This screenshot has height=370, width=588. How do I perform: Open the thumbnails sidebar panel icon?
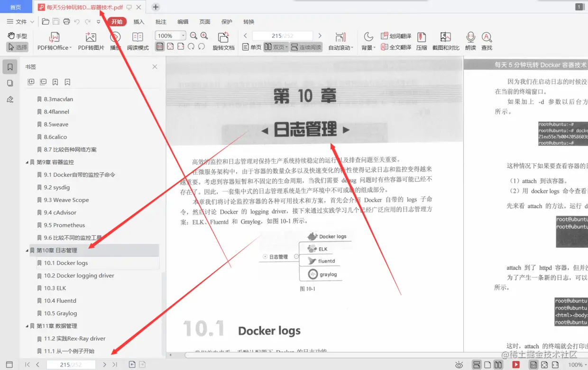point(10,83)
